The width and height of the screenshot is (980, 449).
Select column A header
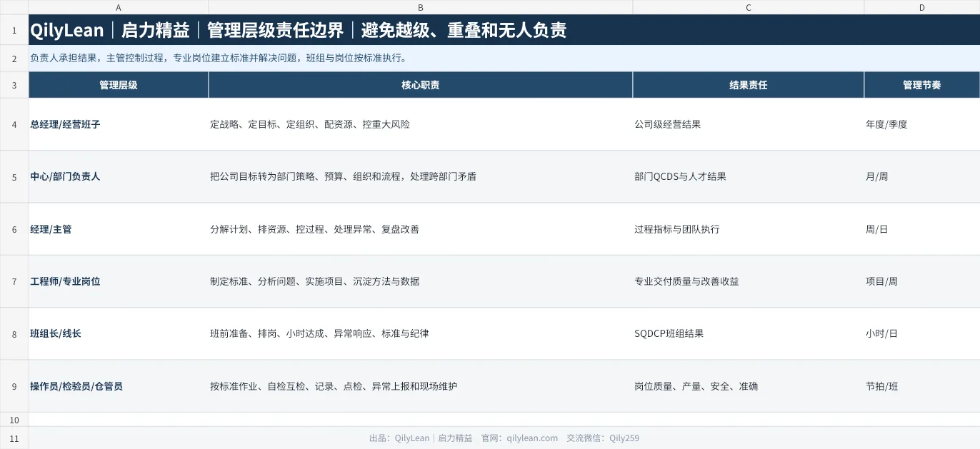coord(119,7)
